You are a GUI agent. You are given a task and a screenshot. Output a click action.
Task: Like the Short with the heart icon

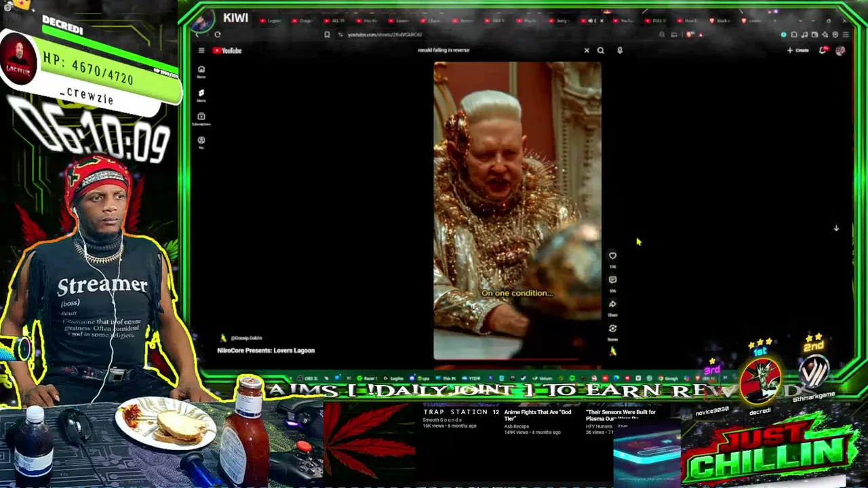pyautogui.click(x=612, y=256)
